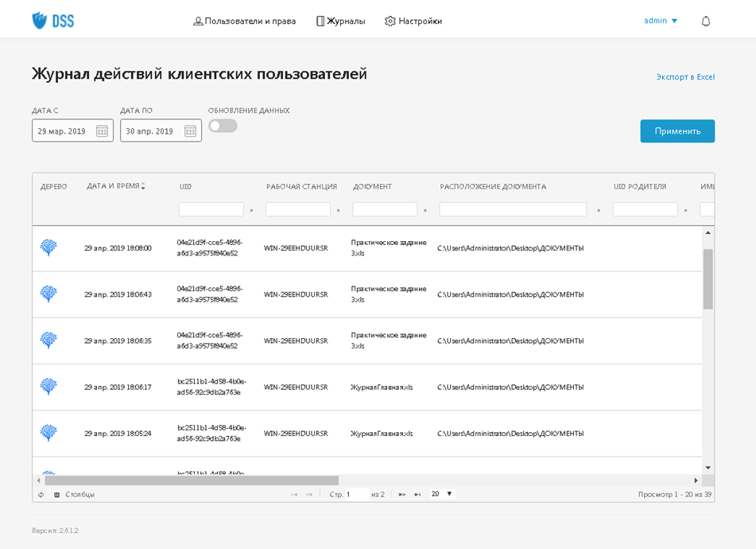Clear the Рабочая станция filter with x
The width and height of the screenshot is (756, 549).
(339, 210)
